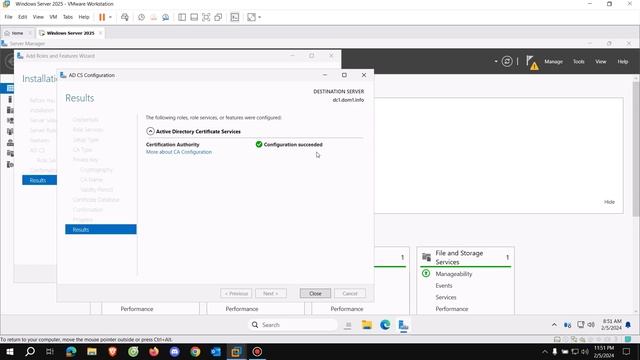Open the VMware console view icon

(x=235, y=17)
